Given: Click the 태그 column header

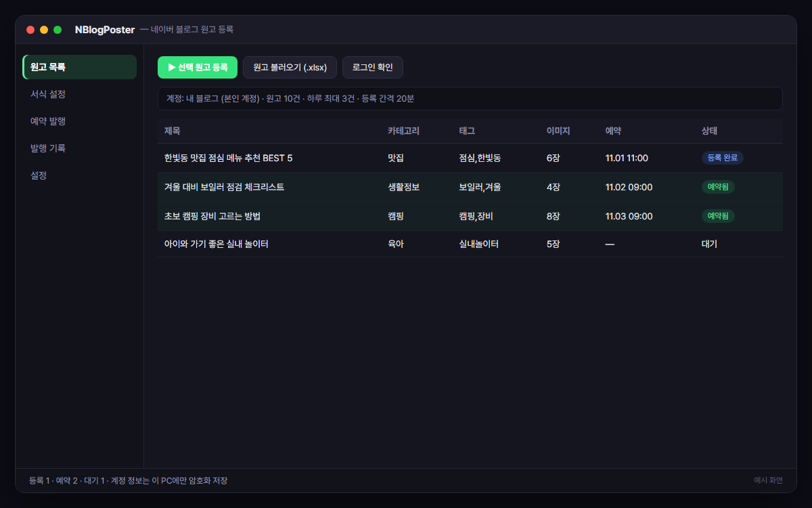Looking at the screenshot, I should click(x=468, y=131).
